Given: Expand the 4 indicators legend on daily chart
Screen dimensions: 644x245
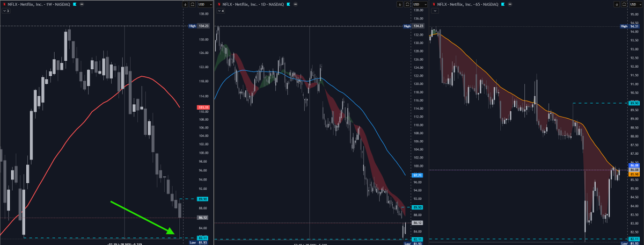Looking at the screenshot, I should tap(221, 11).
